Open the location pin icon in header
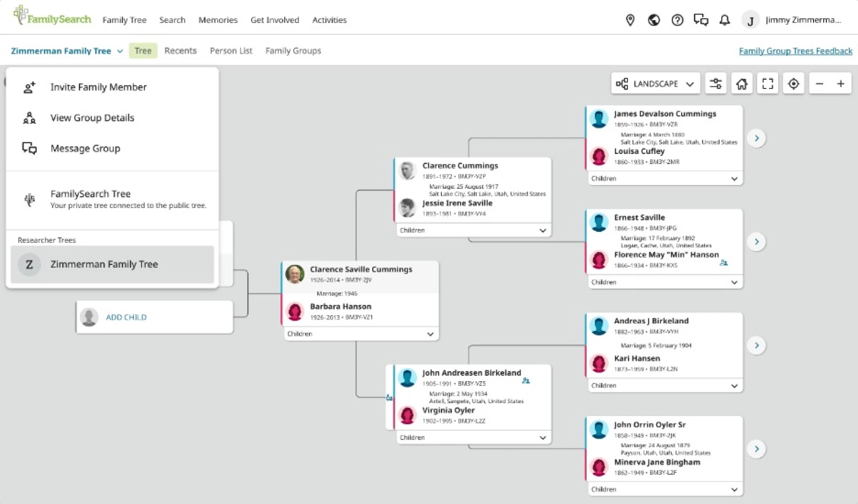The height and width of the screenshot is (504, 858). 630,20
